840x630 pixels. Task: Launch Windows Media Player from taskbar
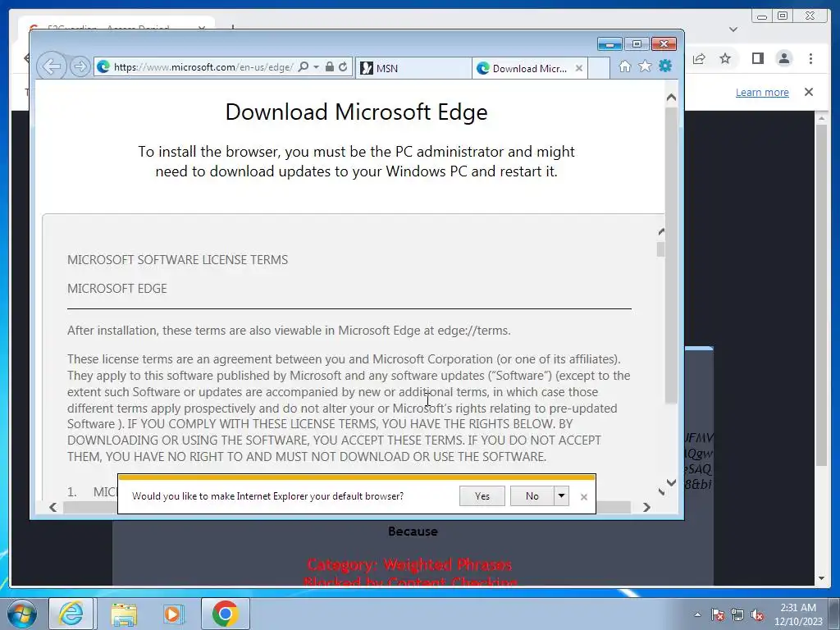(x=173, y=614)
